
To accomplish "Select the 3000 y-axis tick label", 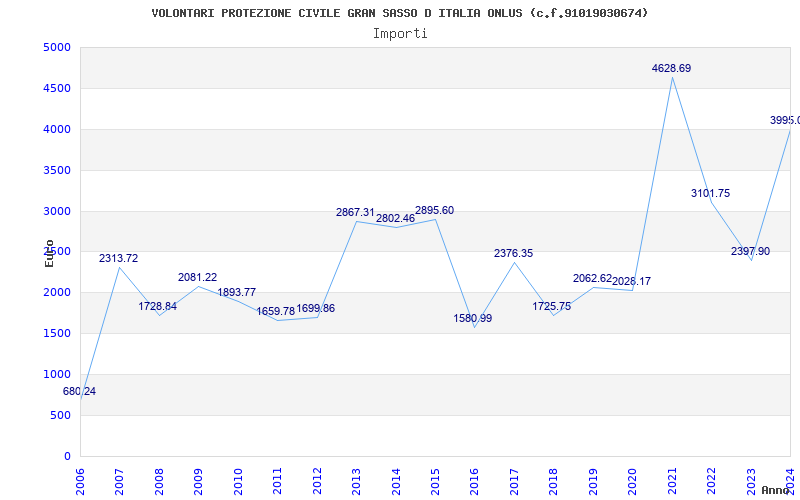I will tap(57, 211).
